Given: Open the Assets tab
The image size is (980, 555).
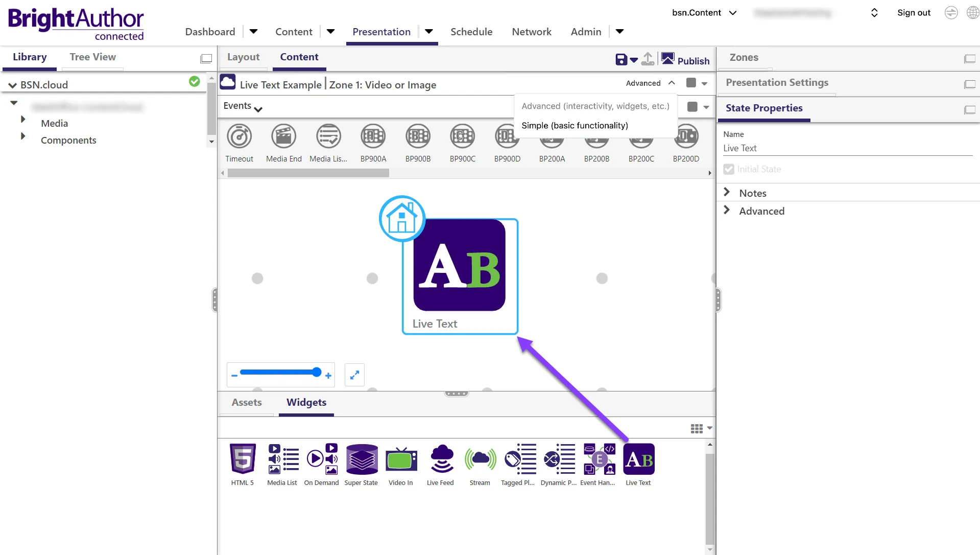Looking at the screenshot, I should click(247, 402).
